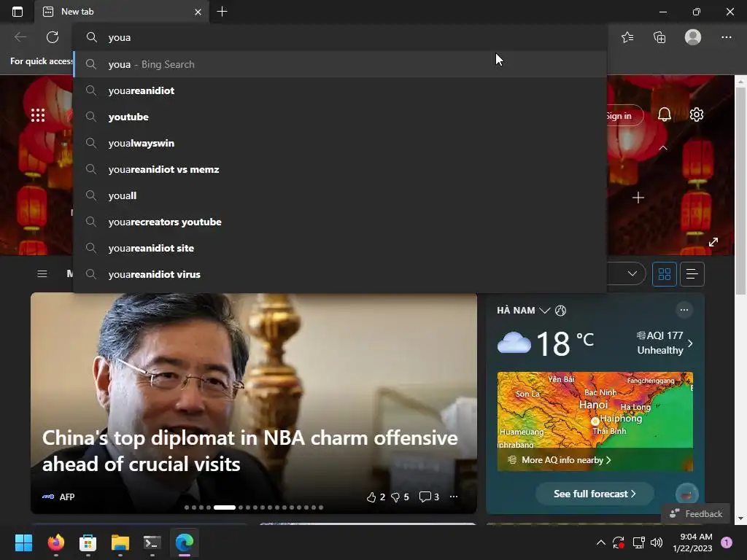Open the China's top diplomat news story
This screenshot has height=560, width=747.
(250, 451)
